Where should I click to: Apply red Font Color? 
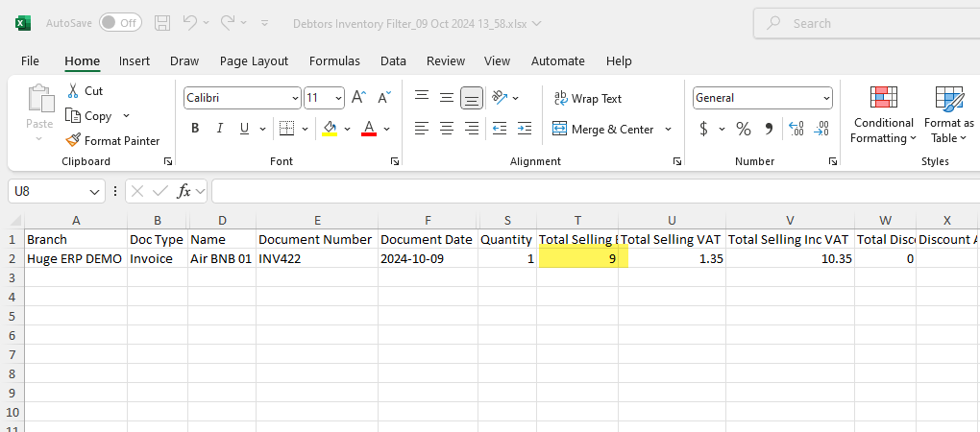(x=369, y=129)
